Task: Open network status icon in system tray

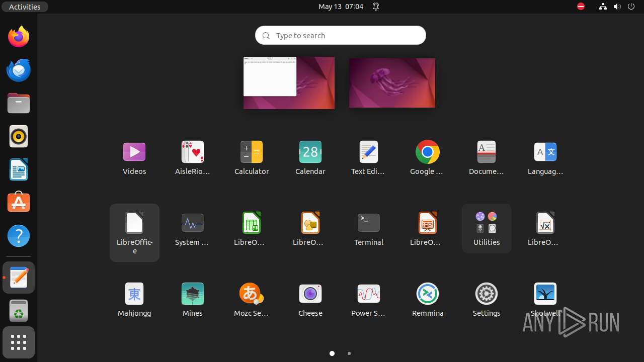Action: 603,7
